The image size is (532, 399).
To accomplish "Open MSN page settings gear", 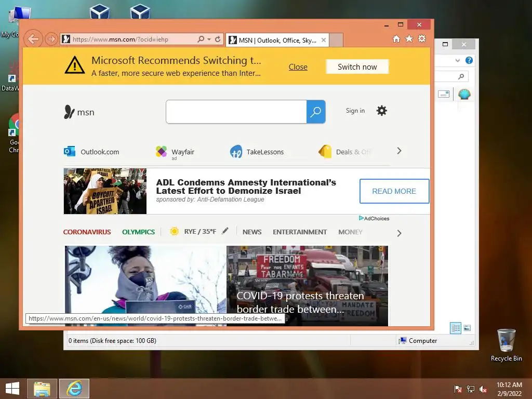I will tap(382, 111).
